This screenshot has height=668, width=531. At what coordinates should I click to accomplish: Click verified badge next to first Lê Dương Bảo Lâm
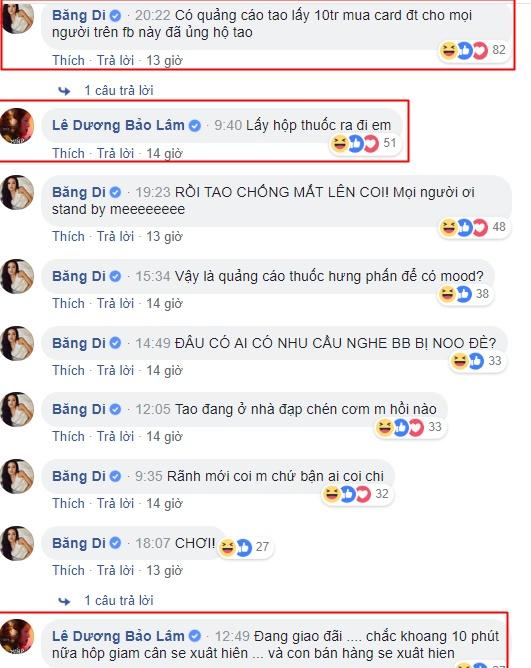pos(195,126)
